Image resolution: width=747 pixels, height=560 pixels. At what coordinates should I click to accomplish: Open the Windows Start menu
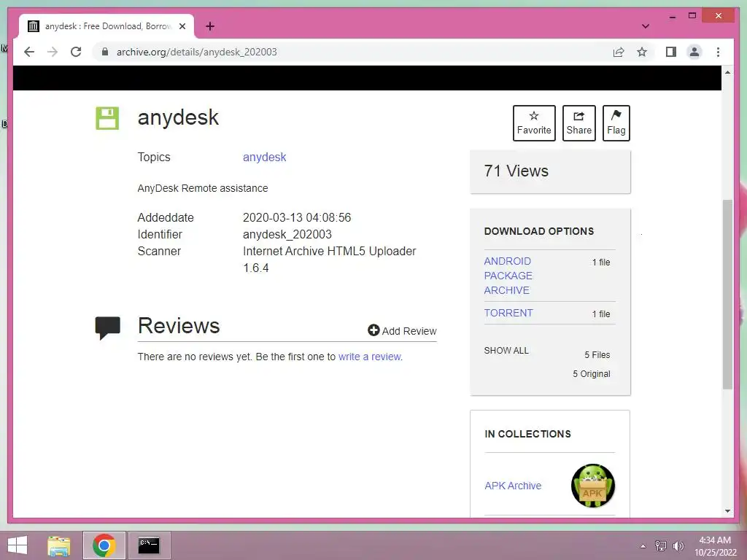tap(18, 545)
